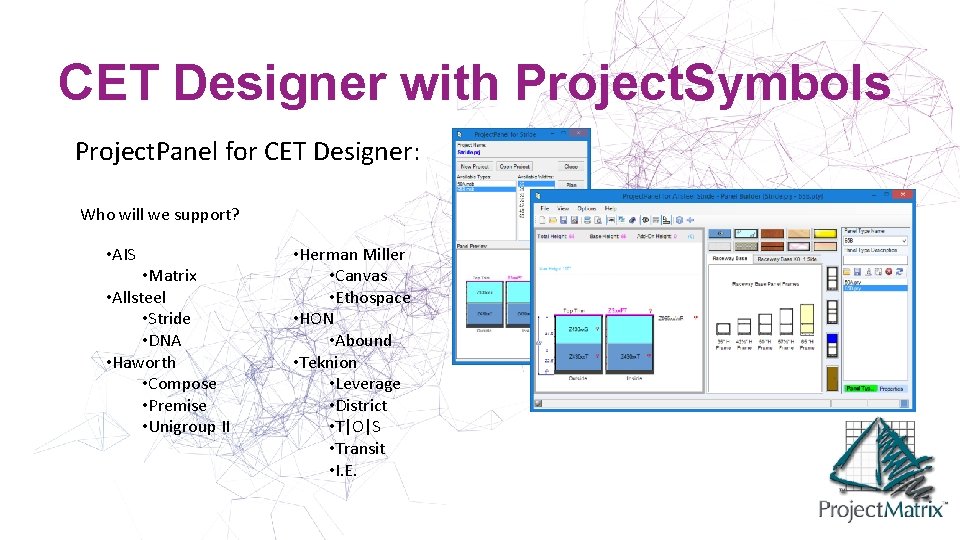Image resolution: width=960 pixels, height=540 pixels.
Task: Select the blue-topped panel thumbnail in side strip
Action: point(833,345)
